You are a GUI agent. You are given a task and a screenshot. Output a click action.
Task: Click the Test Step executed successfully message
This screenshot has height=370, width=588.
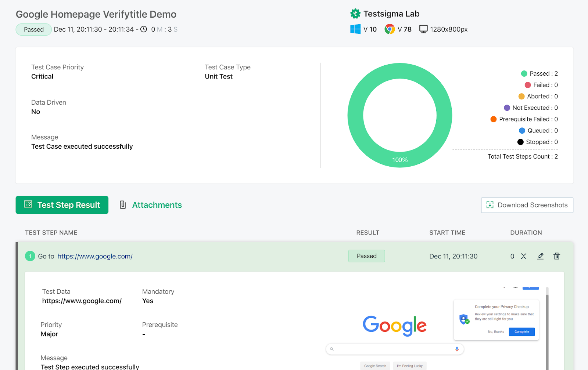pos(90,367)
